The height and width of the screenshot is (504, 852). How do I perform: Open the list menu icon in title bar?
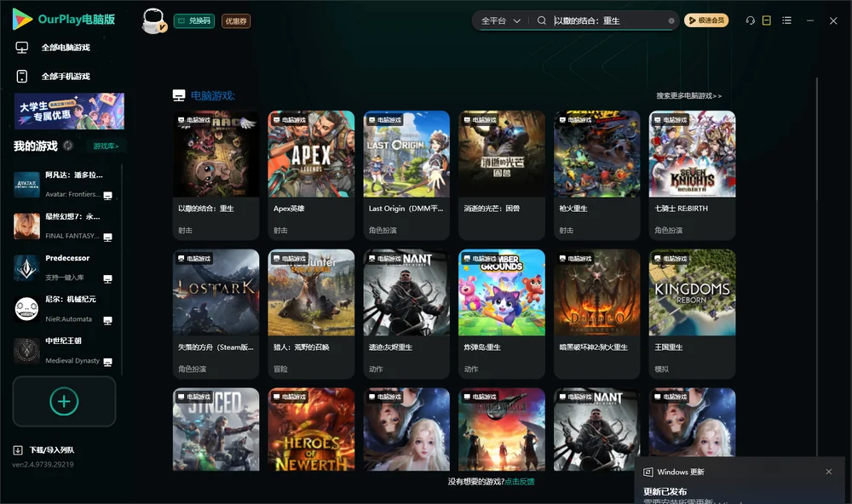[x=786, y=20]
